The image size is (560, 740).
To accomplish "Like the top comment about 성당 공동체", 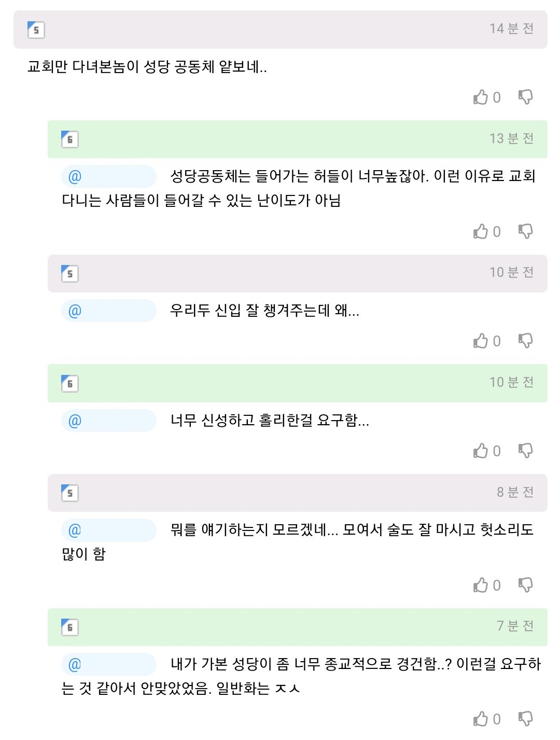I will click(x=481, y=97).
